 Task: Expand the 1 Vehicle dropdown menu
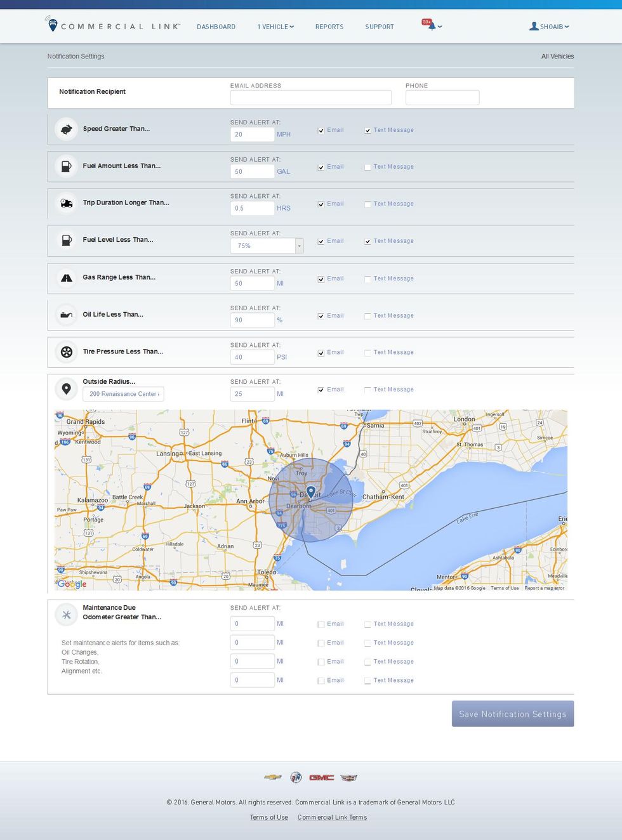[275, 27]
